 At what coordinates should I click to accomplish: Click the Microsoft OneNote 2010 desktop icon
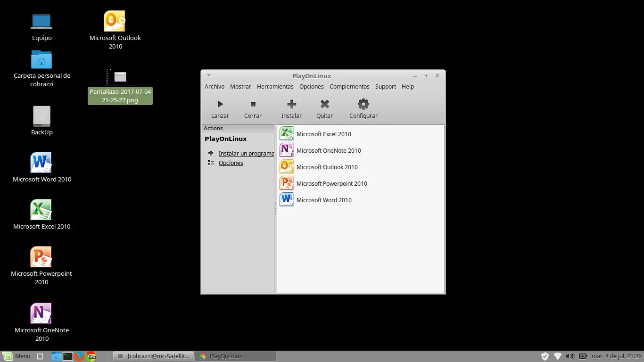click(x=41, y=313)
